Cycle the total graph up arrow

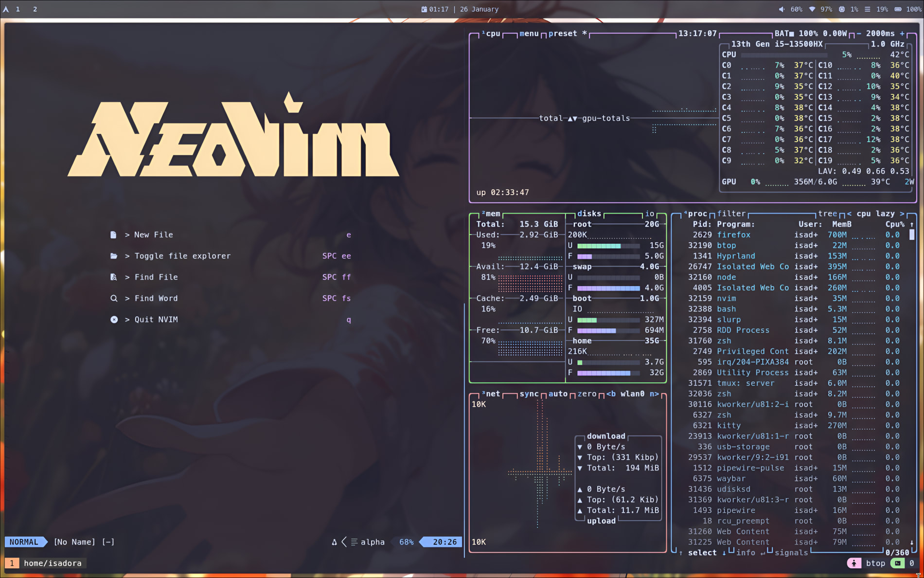570,118
